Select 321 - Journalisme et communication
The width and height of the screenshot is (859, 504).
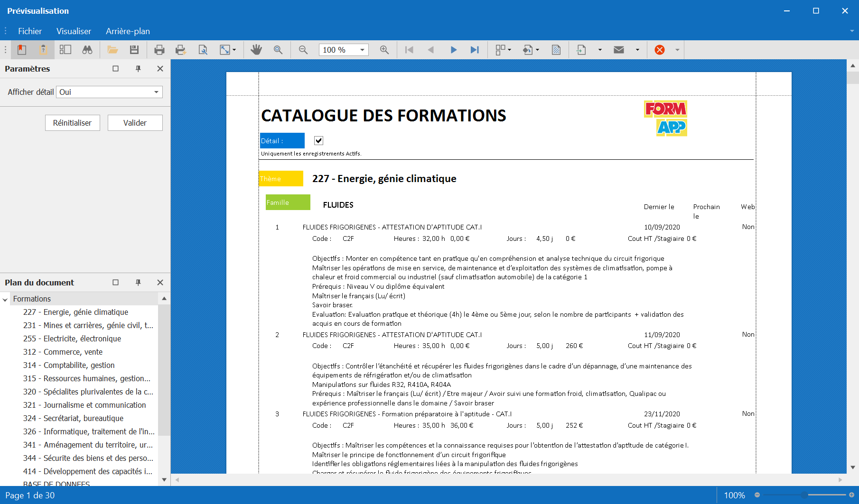pyautogui.click(x=84, y=405)
